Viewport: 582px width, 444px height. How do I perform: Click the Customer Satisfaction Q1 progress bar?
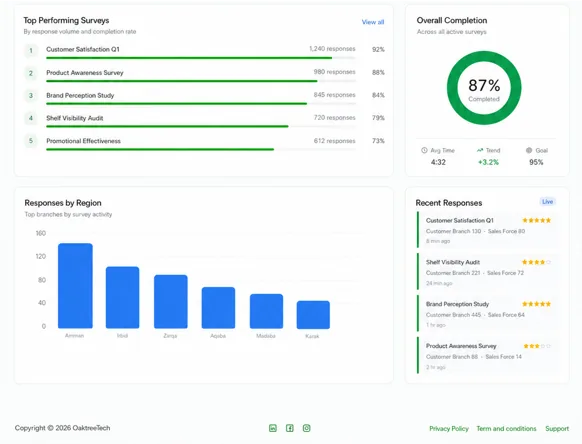pyautogui.click(x=201, y=58)
